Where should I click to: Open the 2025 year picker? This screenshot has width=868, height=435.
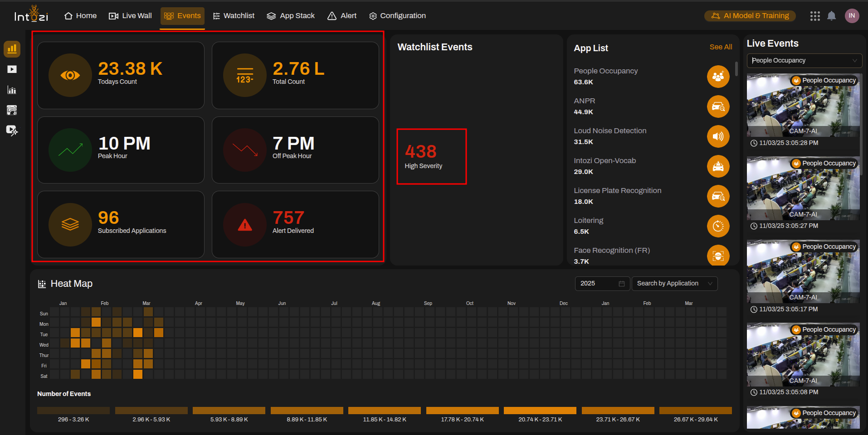point(602,283)
